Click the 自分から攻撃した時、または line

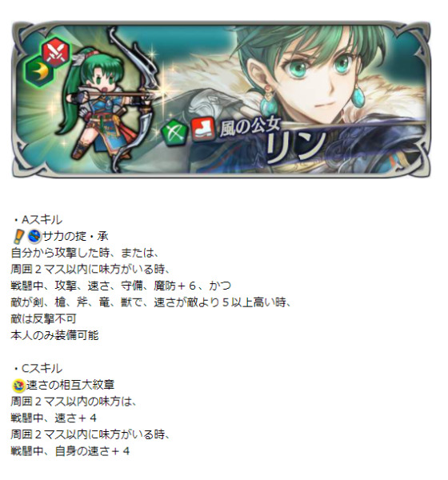(x=85, y=253)
